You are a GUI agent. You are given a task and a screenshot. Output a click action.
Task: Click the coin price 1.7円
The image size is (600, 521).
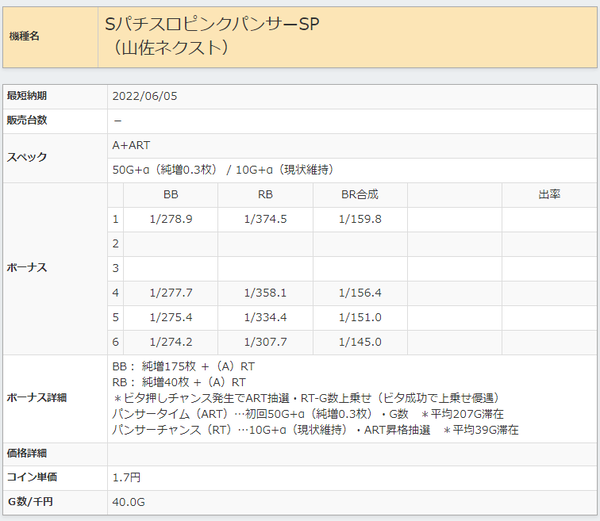coord(127,477)
